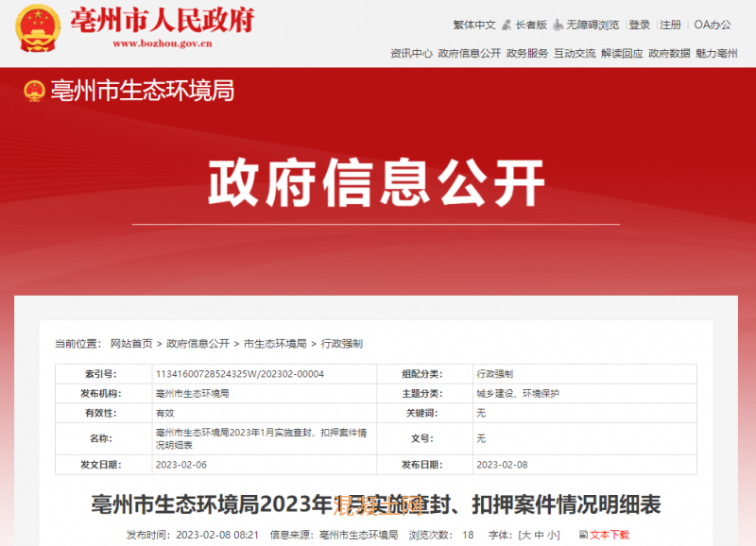Open 政府数据 navigation item

(669, 54)
